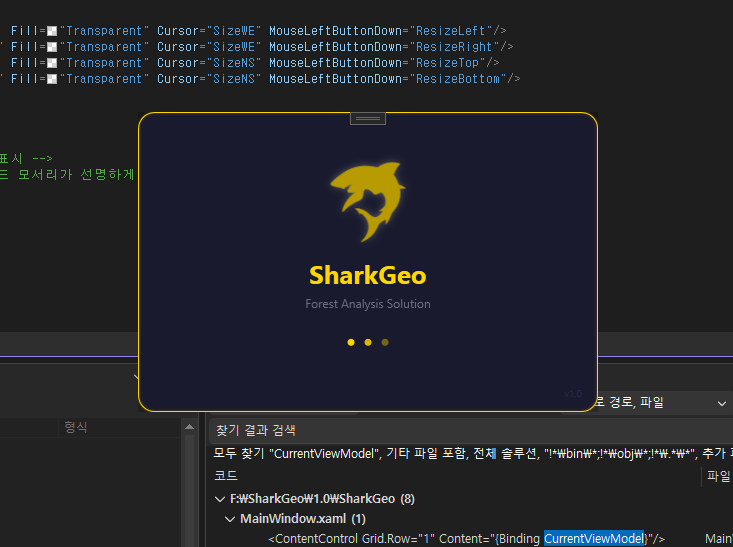Click the 형식 column header
Viewport: 733px width, 547px height.
click(76, 427)
